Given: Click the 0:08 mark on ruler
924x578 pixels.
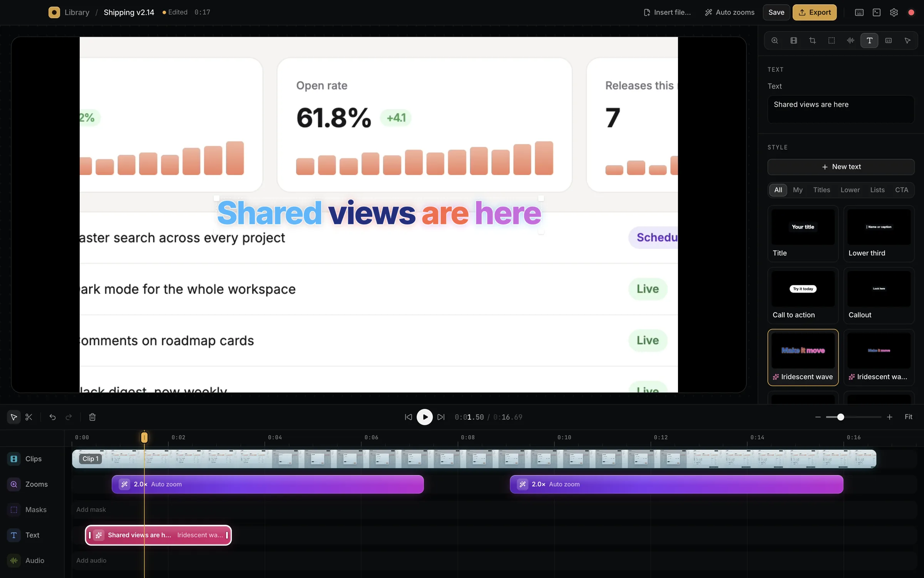Looking at the screenshot, I should coord(468,437).
